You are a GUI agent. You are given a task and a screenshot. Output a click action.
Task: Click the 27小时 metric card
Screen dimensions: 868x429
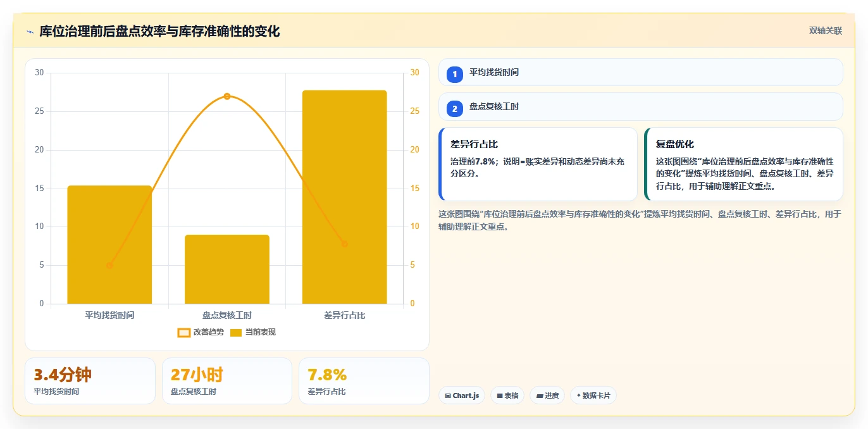click(227, 381)
